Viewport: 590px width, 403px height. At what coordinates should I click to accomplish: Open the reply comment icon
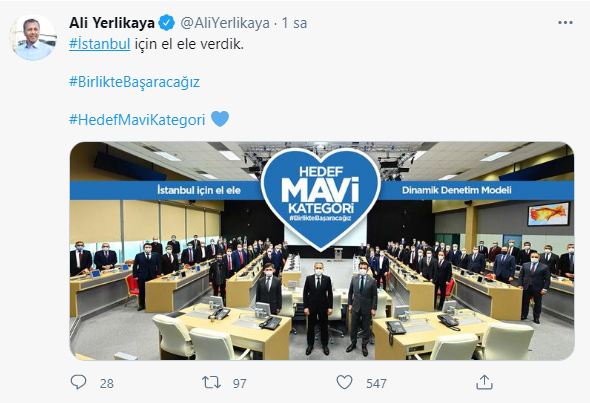click(x=79, y=382)
